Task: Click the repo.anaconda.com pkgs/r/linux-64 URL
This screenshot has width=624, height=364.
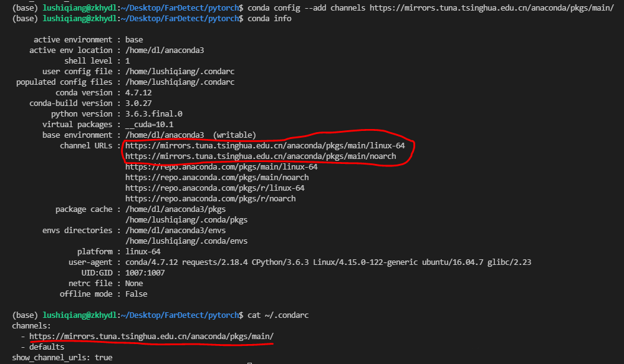Action: coord(214,188)
